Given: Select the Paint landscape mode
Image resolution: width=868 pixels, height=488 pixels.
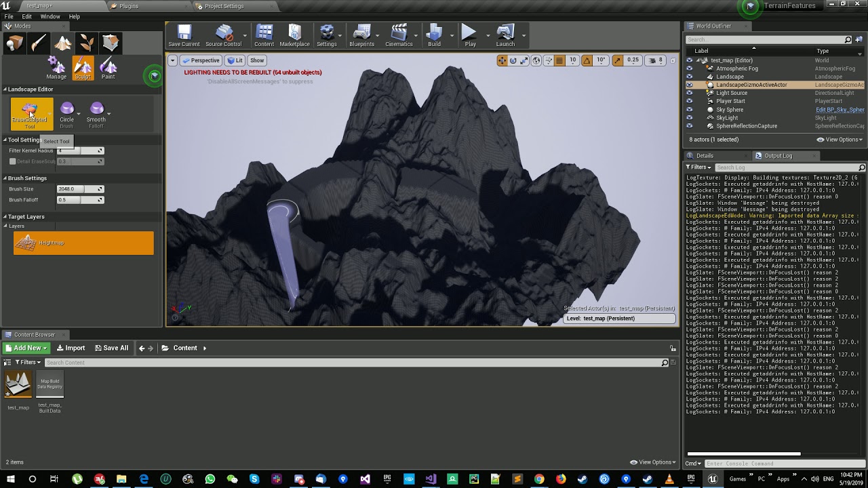Looking at the screenshot, I should click(x=108, y=68).
